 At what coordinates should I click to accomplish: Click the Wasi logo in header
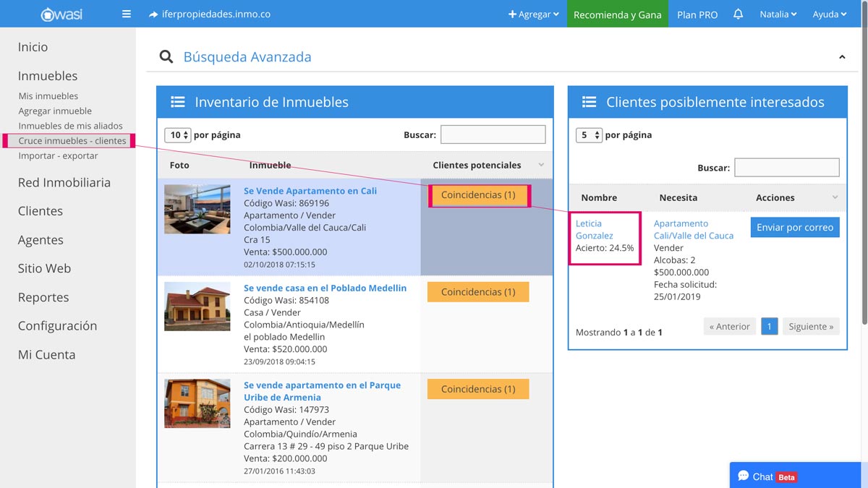(61, 14)
